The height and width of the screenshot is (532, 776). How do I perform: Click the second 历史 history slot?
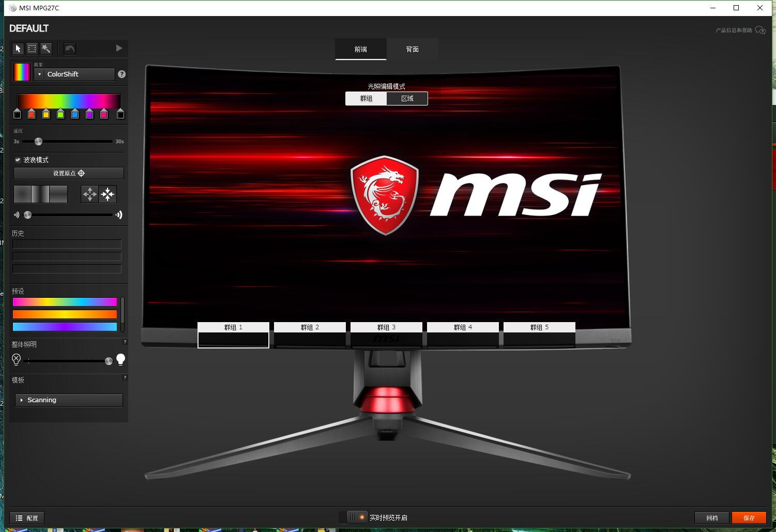[67, 256]
